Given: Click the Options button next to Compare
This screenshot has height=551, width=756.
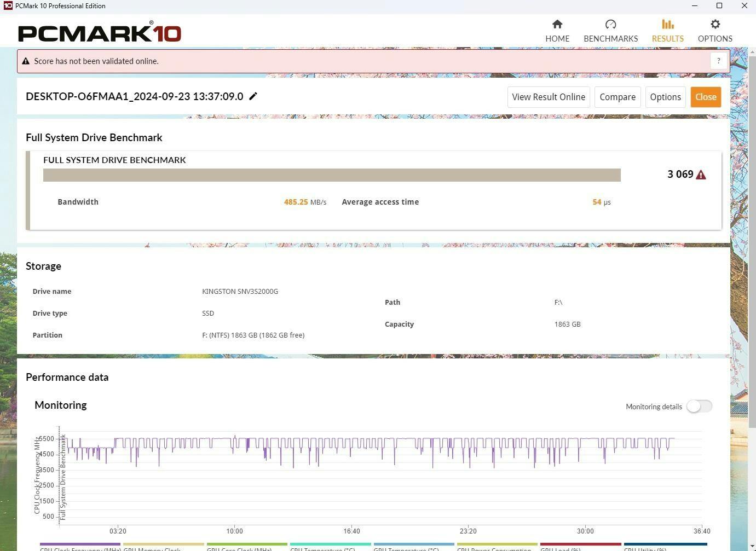Looking at the screenshot, I should click(665, 97).
